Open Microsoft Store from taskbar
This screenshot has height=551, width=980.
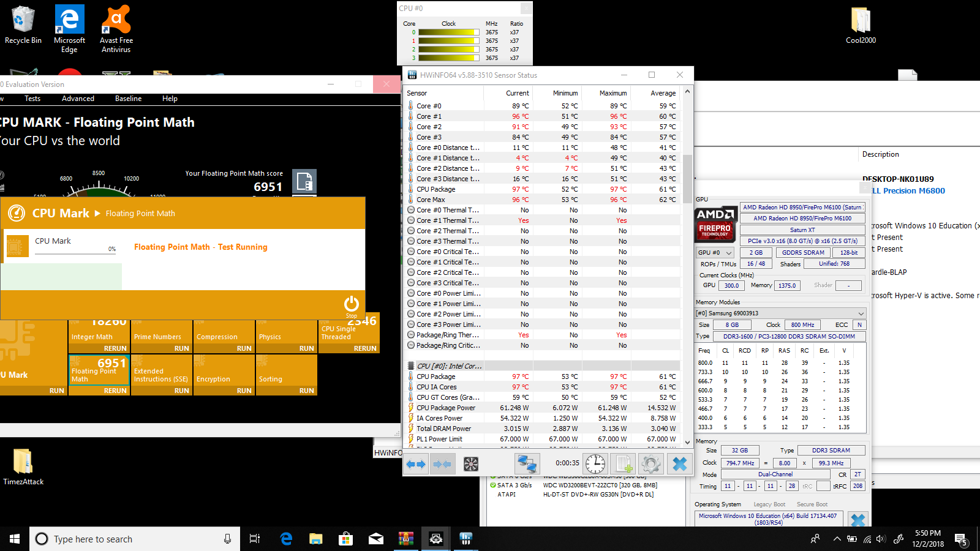[346, 539]
